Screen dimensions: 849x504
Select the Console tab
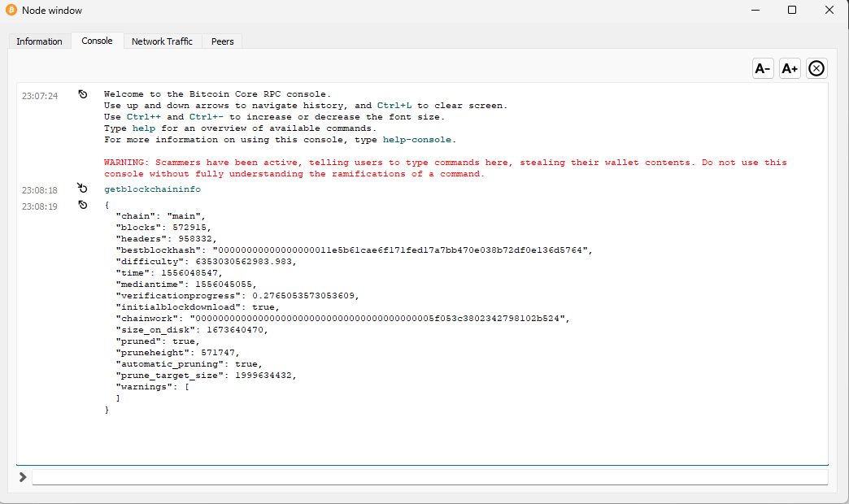pos(97,41)
